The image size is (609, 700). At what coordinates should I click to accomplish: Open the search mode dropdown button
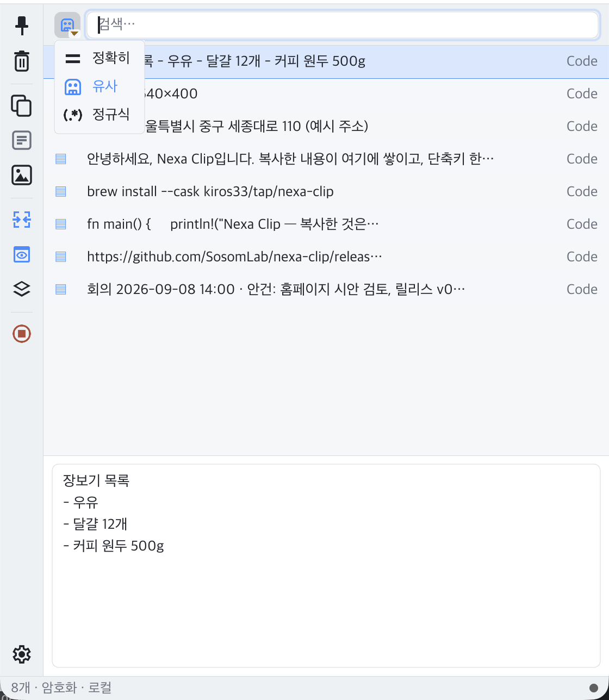[x=67, y=26]
